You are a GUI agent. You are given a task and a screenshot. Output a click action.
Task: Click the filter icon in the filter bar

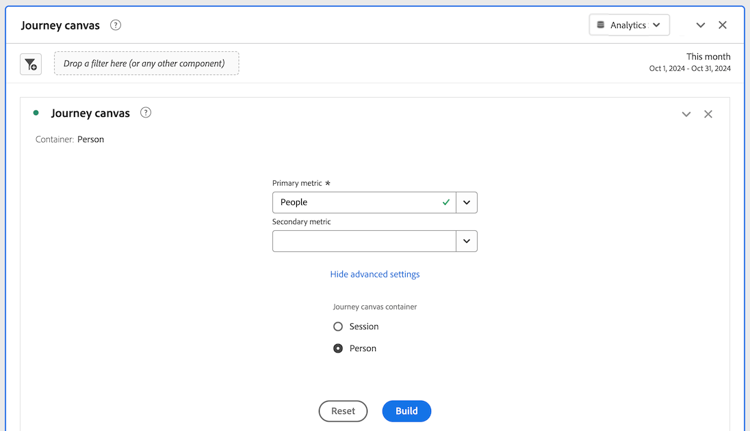click(x=31, y=64)
